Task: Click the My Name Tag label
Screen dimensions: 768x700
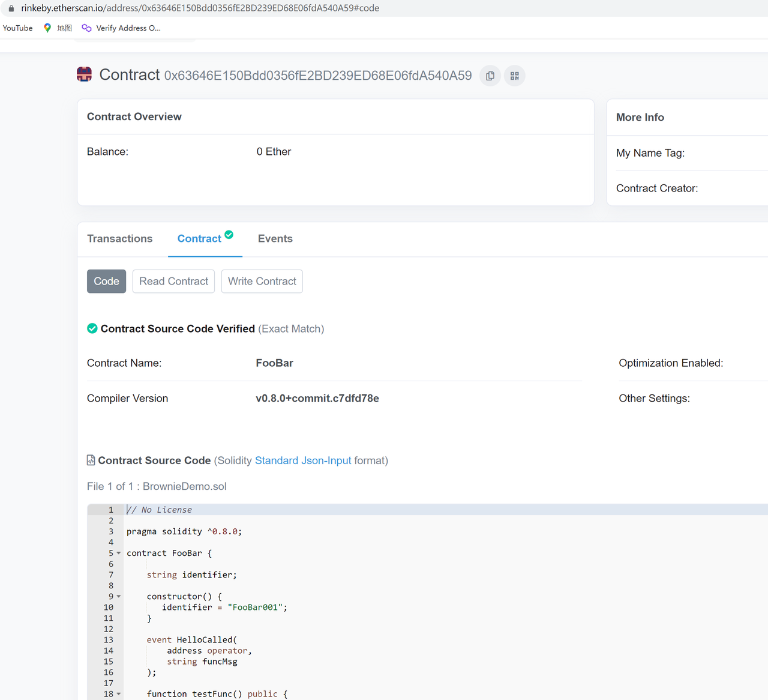Action: (650, 153)
